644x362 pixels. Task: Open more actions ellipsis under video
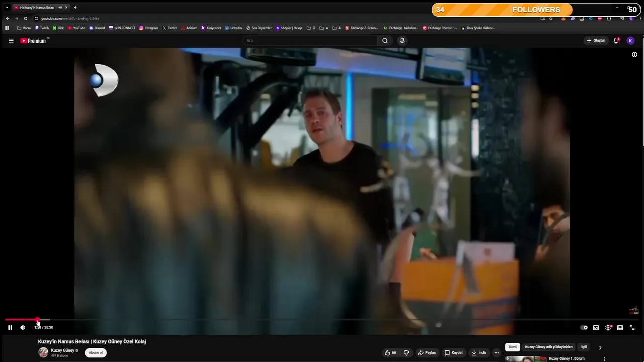tap(497, 353)
